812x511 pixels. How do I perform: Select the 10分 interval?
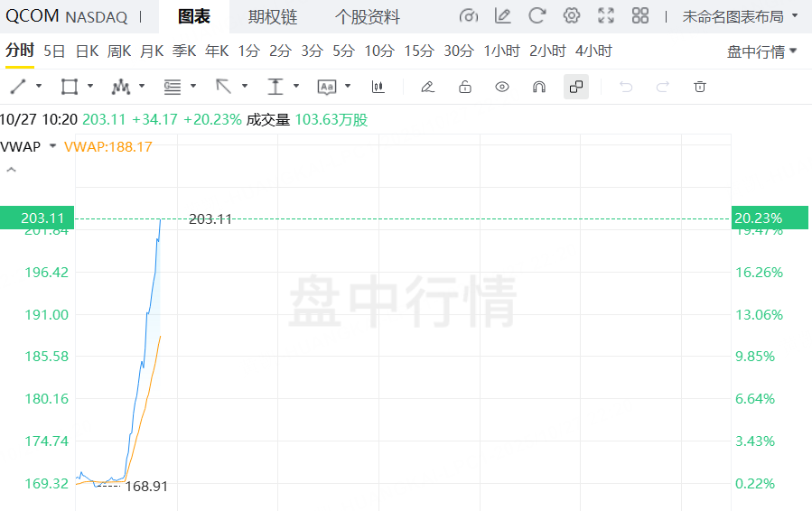click(379, 51)
